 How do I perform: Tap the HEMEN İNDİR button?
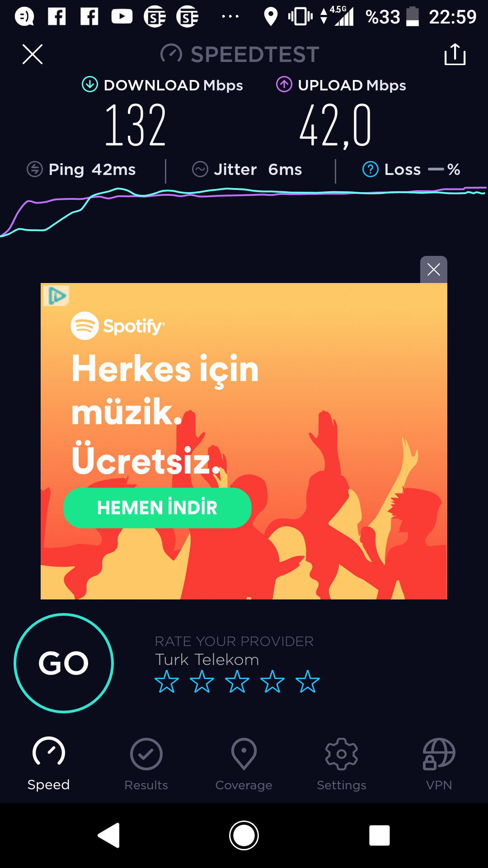157,508
